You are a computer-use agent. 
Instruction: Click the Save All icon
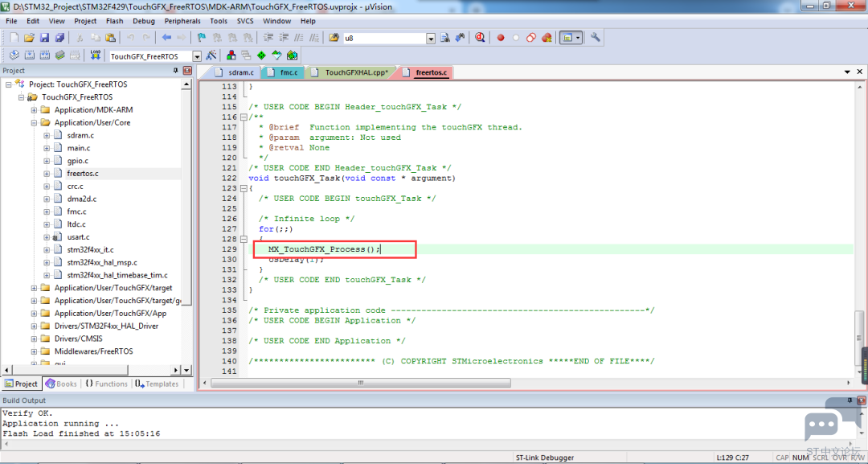click(x=59, y=38)
